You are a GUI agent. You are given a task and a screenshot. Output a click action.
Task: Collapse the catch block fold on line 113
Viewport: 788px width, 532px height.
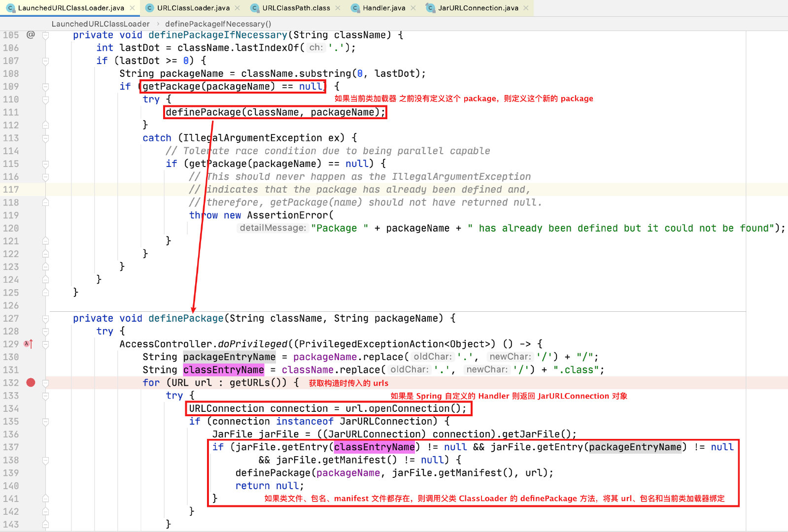(45, 138)
